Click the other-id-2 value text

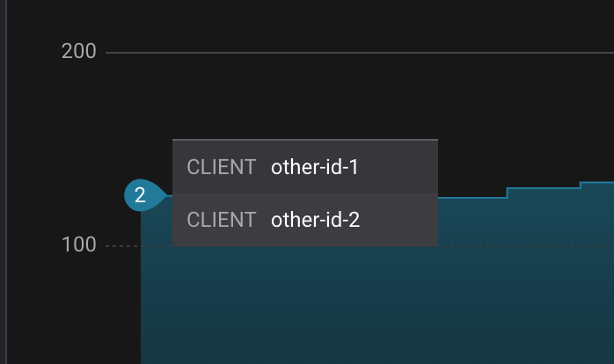(x=315, y=220)
